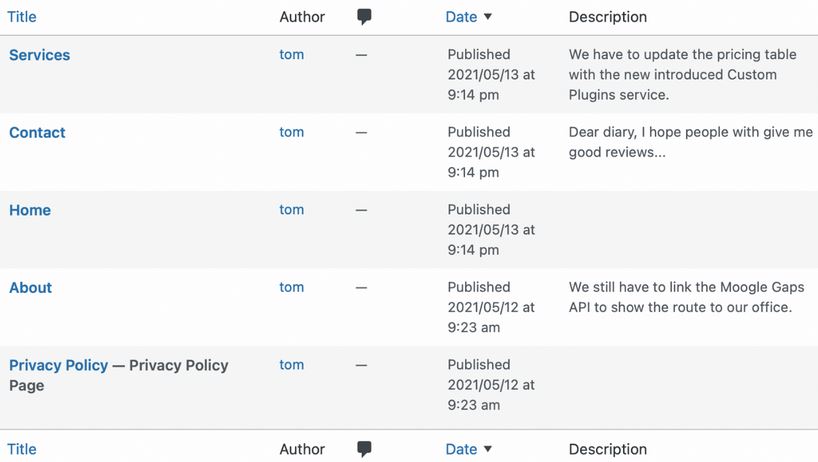Click author tom in the Privacy Policy row

pos(292,364)
